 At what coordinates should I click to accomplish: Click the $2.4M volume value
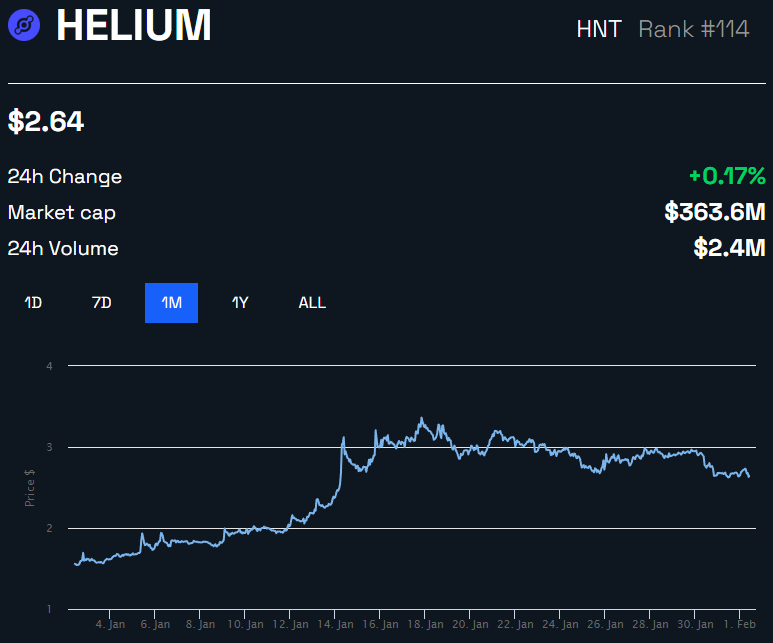pyautogui.click(x=730, y=248)
